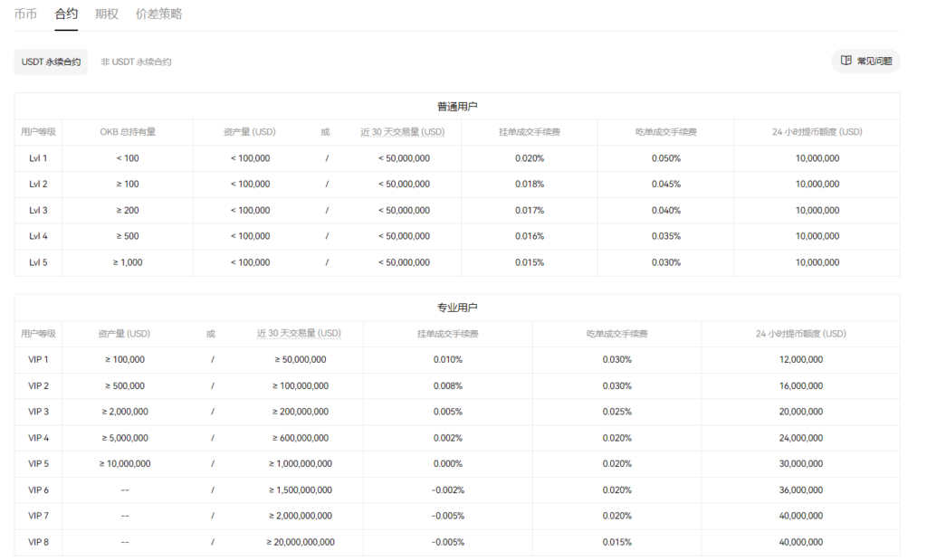Switch to the 币币 tab
Screen dimensions: 927x560
[25, 14]
